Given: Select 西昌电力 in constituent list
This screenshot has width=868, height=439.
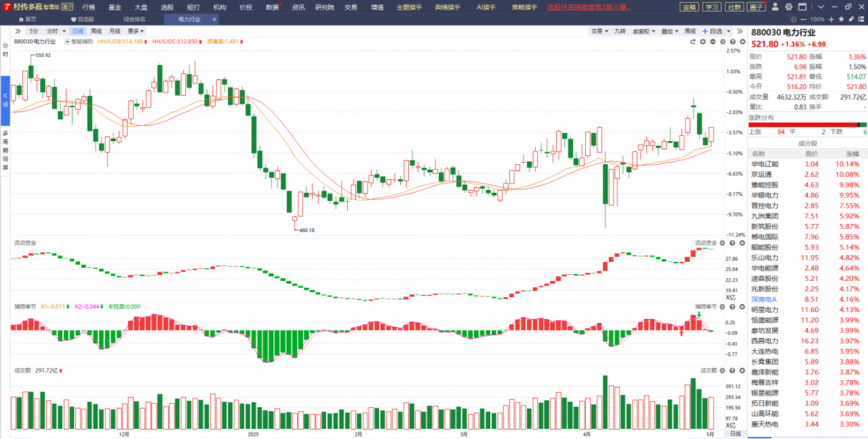Looking at the screenshot, I should 808,341.
